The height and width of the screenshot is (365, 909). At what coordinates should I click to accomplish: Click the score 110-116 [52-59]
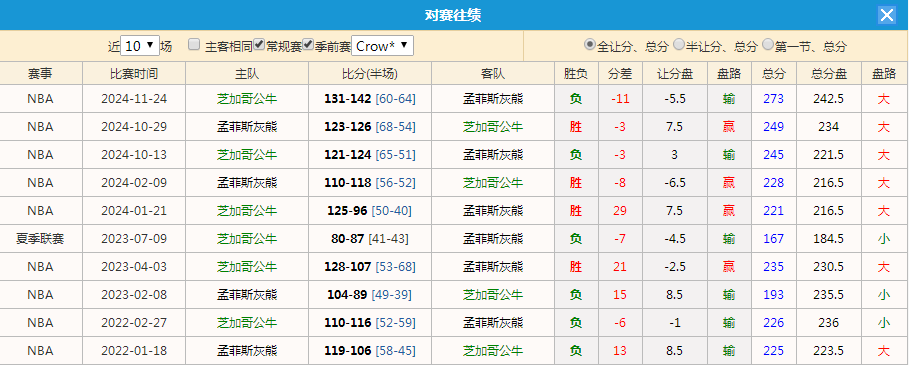pos(370,323)
